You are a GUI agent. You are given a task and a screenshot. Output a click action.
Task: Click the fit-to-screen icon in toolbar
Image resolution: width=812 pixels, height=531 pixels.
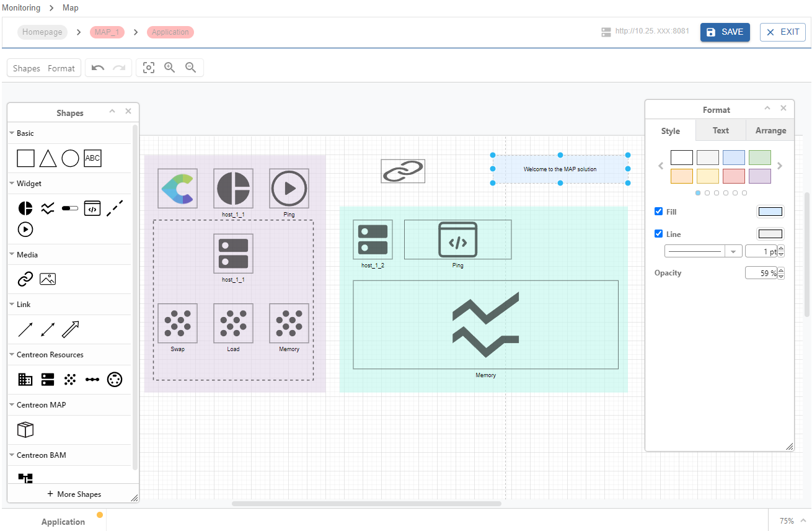pos(149,68)
